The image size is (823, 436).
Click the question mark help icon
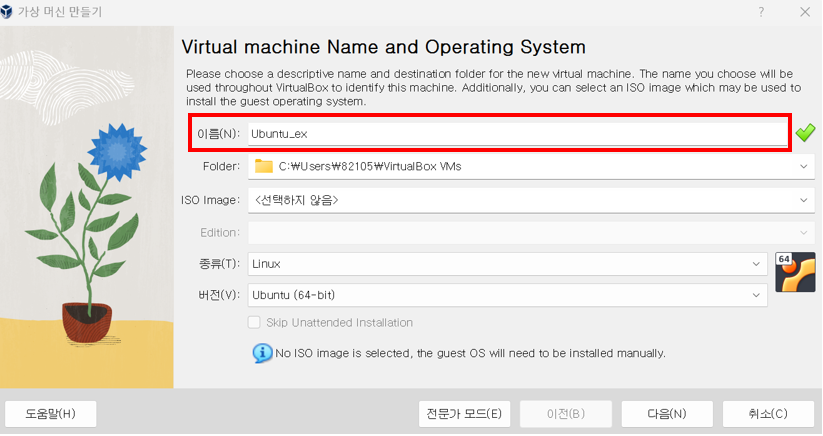[x=761, y=12]
